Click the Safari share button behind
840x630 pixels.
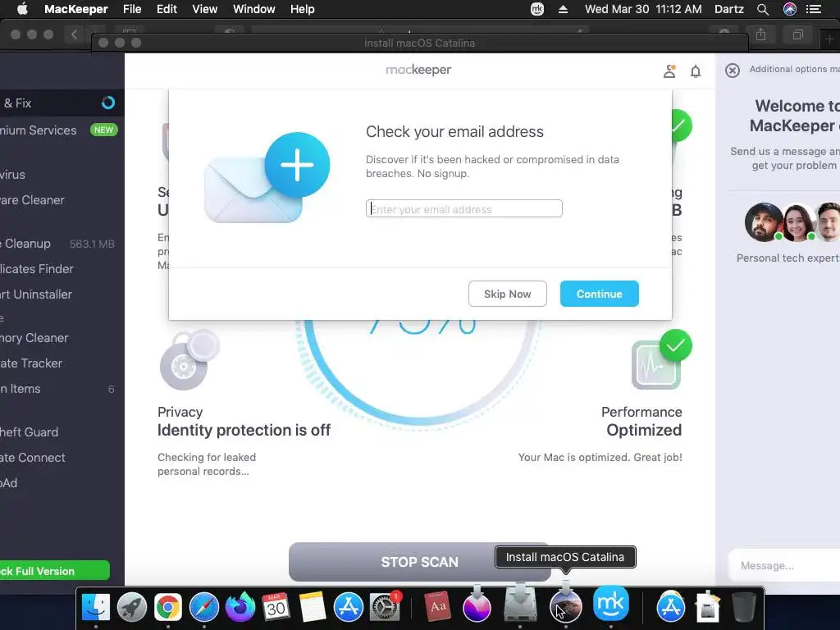[760, 34]
